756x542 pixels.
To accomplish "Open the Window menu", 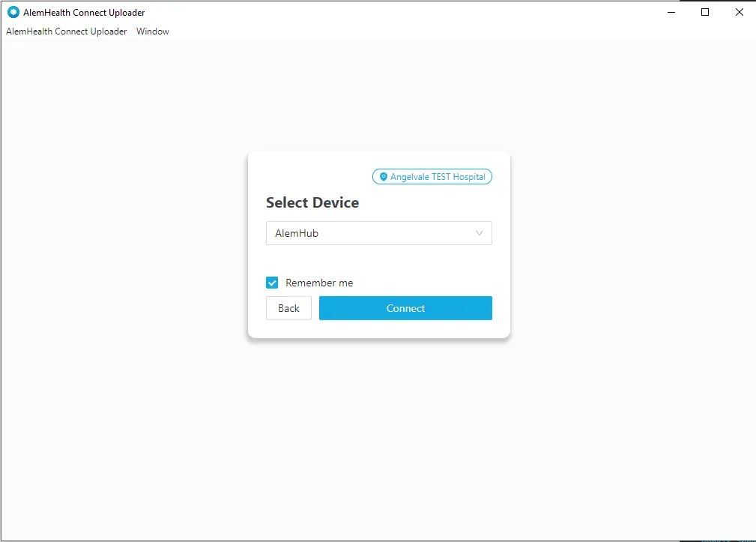I will (x=153, y=31).
